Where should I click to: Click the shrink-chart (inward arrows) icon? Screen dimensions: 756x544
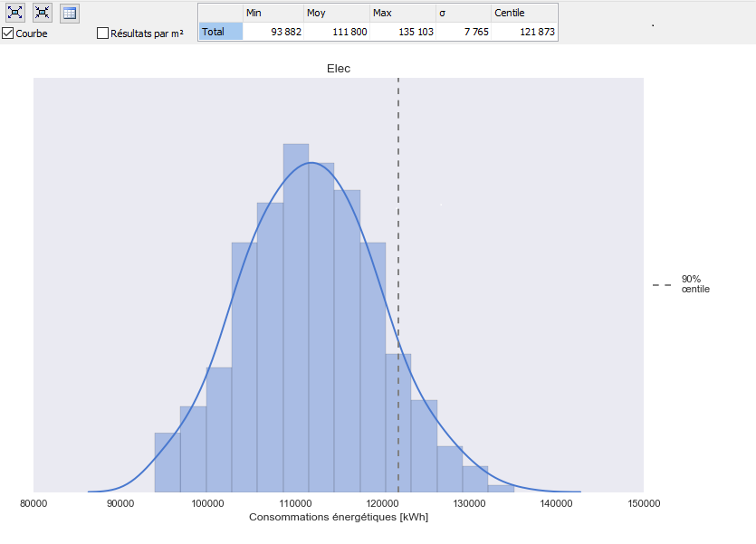pyautogui.click(x=42, y=13)
